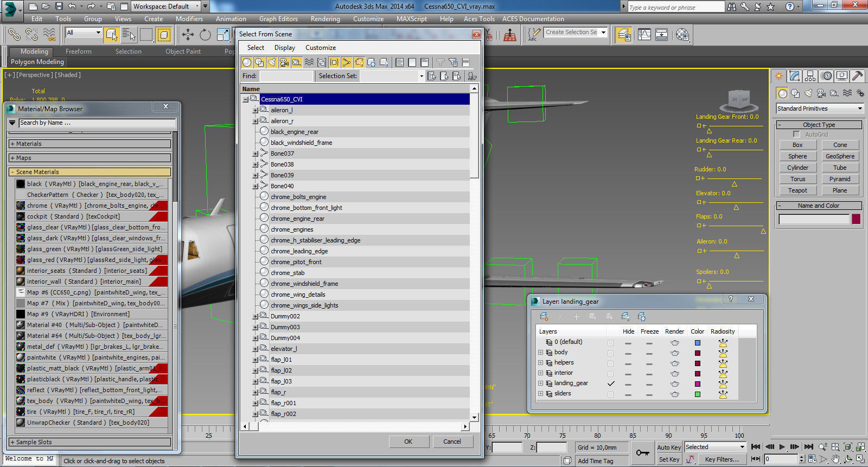Toggle Display Shapes filter in Select From Scene
Screen dimensions: 868x467
(x=259, y=62)
